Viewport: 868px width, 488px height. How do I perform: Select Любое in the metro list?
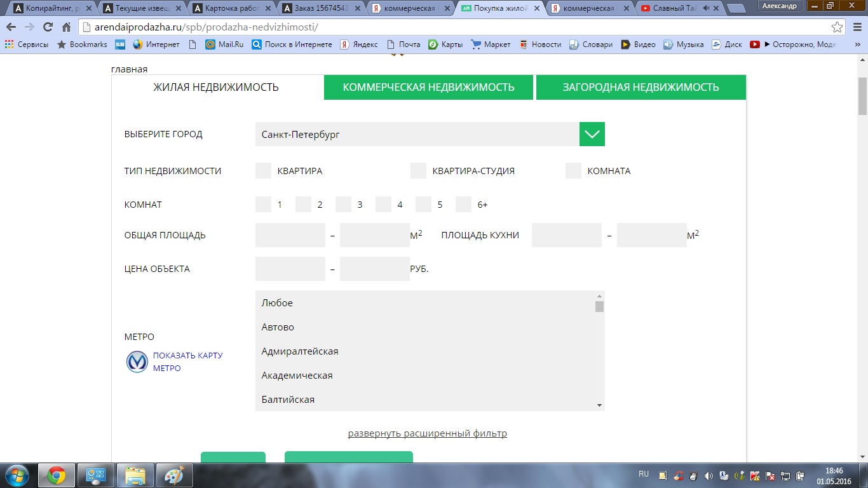[424, 303]
